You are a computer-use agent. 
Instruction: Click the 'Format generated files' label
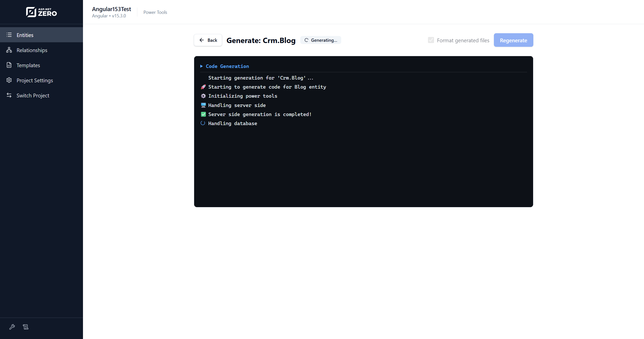pyautogui.click(x=463, y=40)
